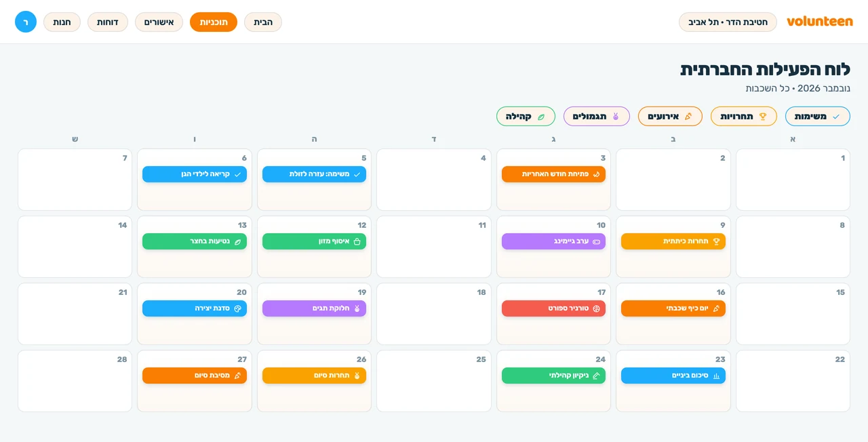
Task: Click the checkmark icon on קריאה לילדי הגן
Action: (238, 174)
